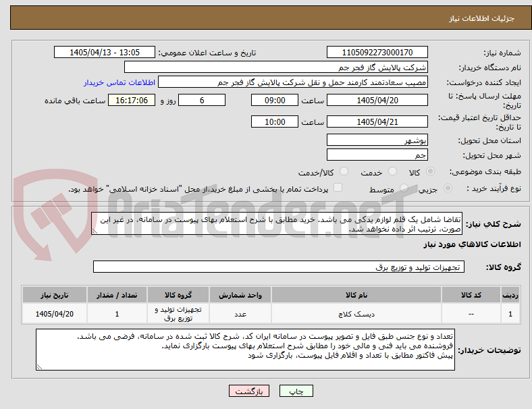
Task: Click the جم delivery city field
Action: pos(377,155)
